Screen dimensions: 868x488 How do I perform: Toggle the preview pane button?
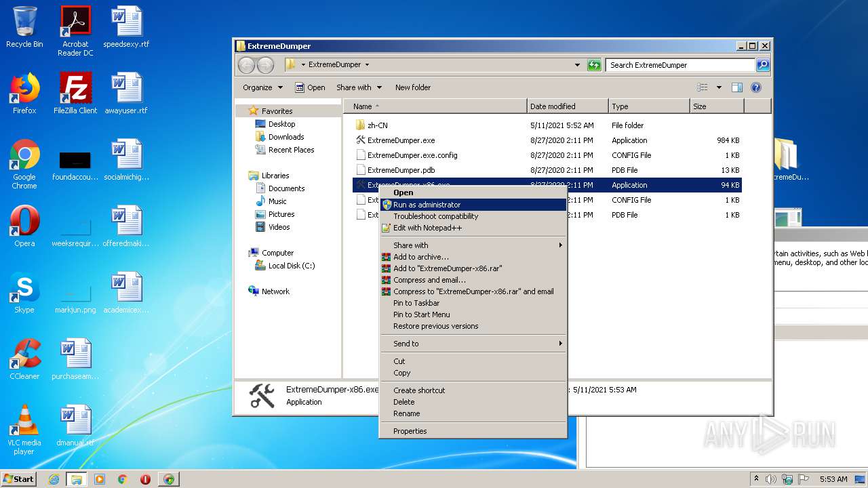[737, 87]
